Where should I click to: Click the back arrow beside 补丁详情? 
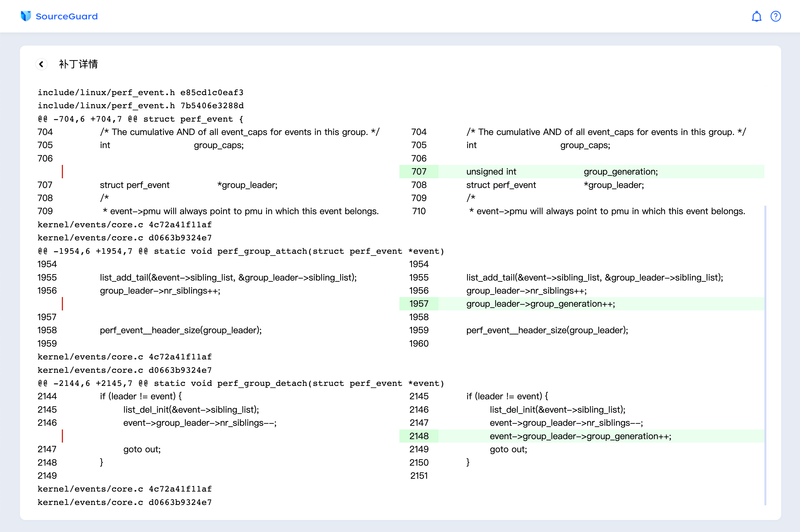pos(41,64)
